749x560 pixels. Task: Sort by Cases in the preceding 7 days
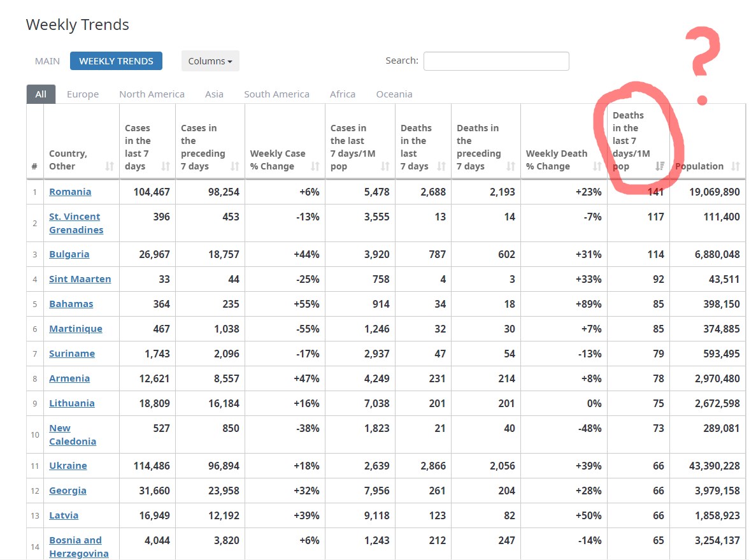(x=235, y=166)
